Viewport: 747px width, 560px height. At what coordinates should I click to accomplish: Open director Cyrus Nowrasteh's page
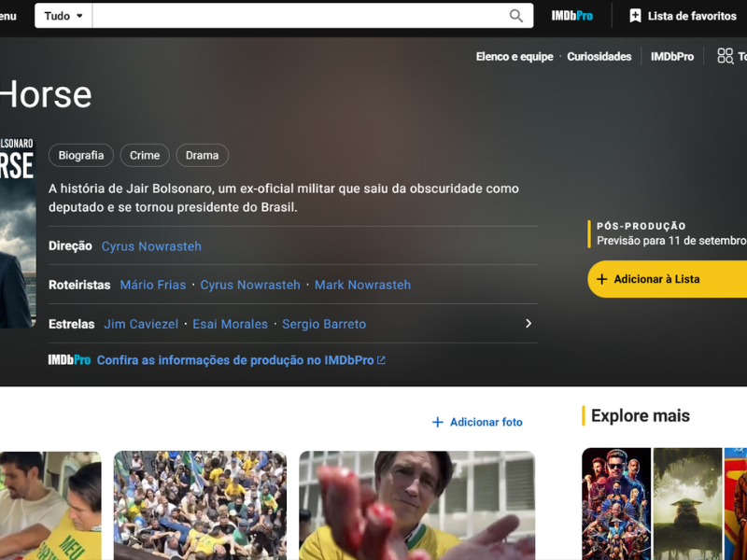coord(151,246)
